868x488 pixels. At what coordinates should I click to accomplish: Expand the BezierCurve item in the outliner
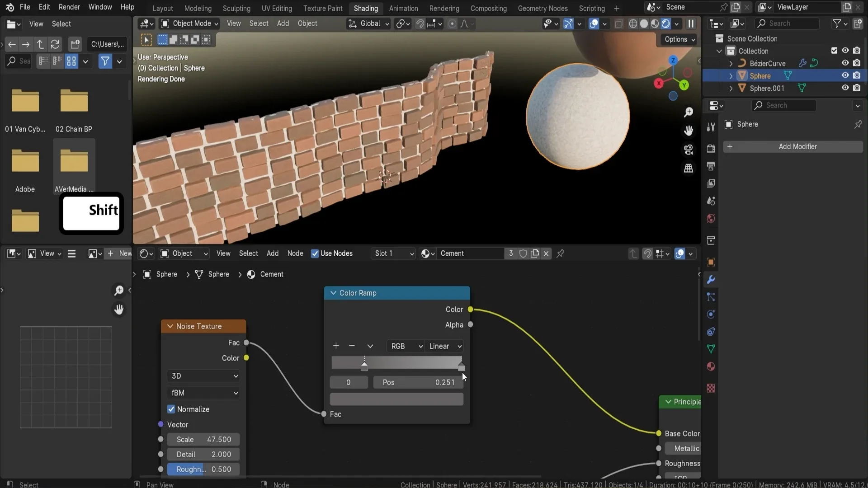coord(730,63)
